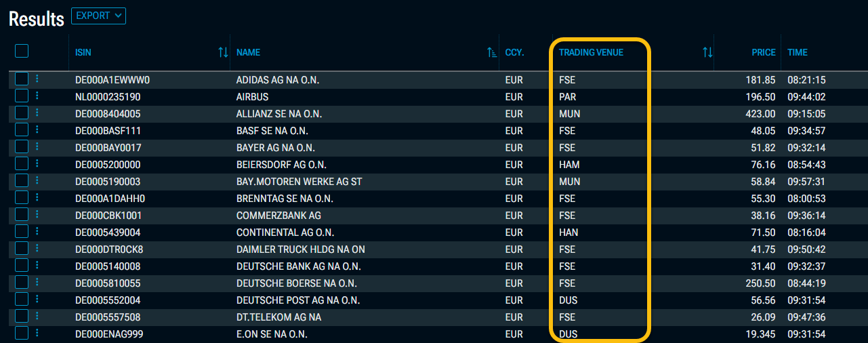Open the row menu dots for BASF SE

[x=37, y=129]
